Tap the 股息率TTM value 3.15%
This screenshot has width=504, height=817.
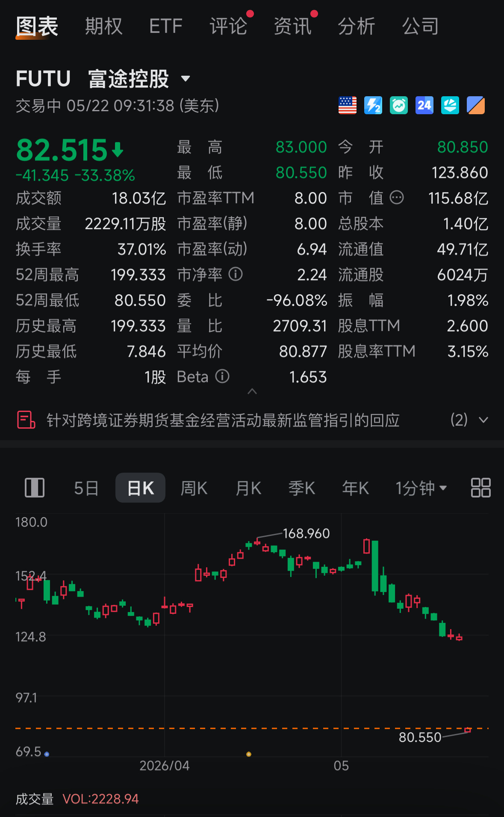click(468, 351)
